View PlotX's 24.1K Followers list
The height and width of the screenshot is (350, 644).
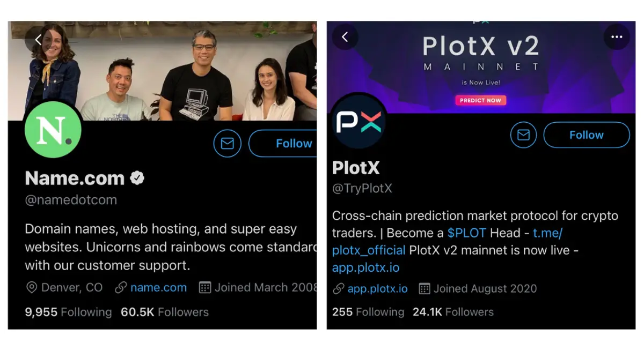click(x=453, y=312)
